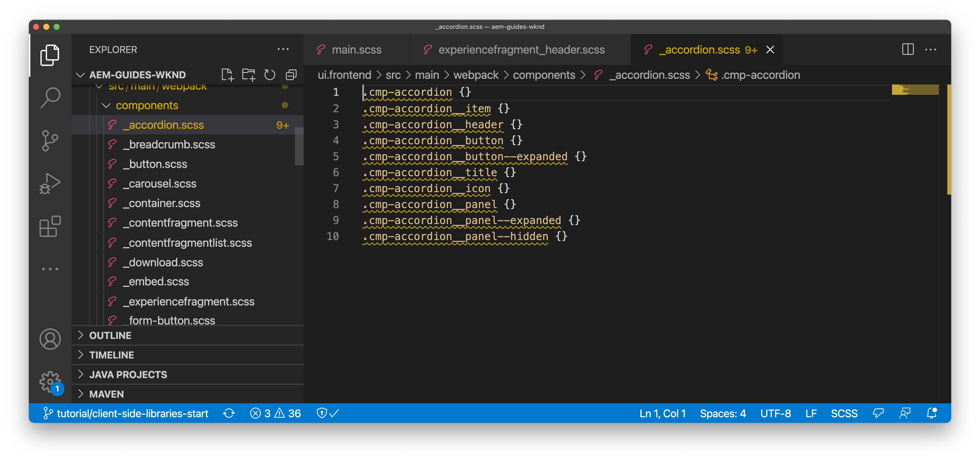Place cursor on line 10 .cmp-accordion__panel--hidden
The image size is (980, 461).
coord(455,236)
